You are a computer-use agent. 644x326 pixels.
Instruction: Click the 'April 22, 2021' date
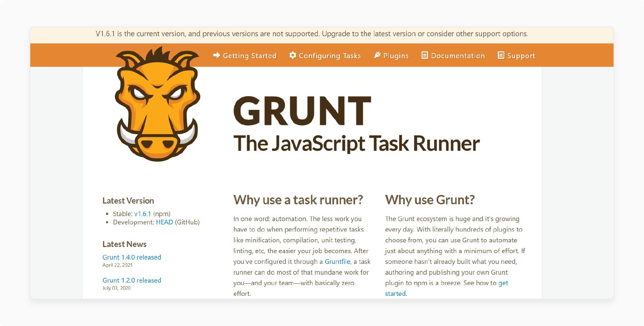coord(118,265)
